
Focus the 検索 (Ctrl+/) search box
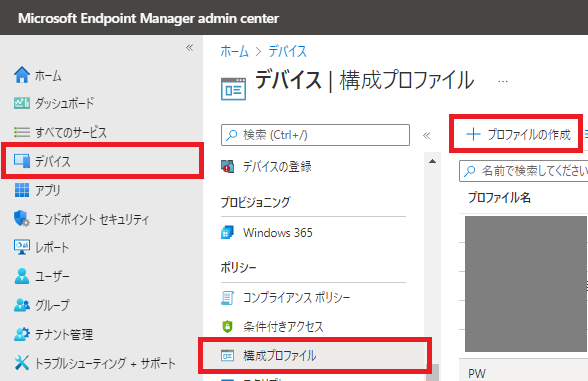pyautogui.click(x=315, y=135)
